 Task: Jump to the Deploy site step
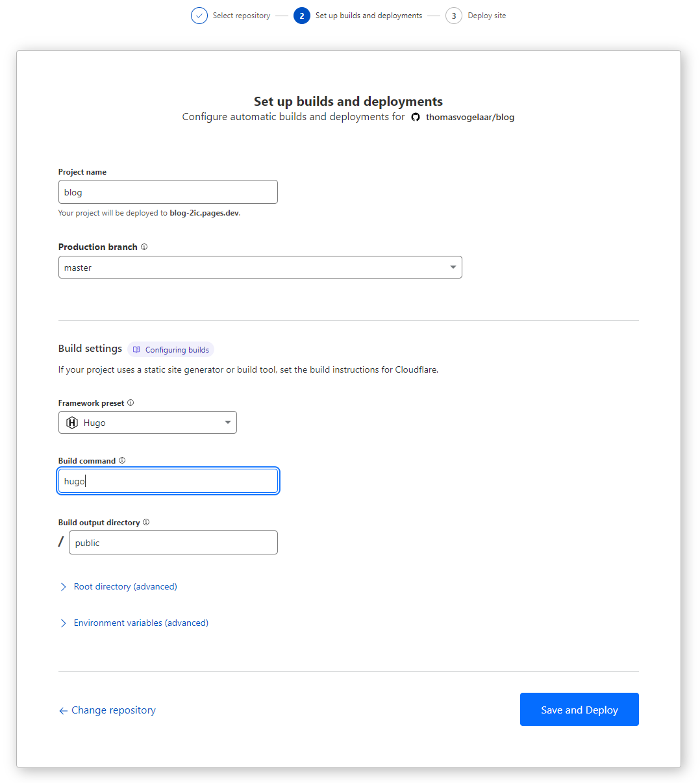(x=454, y=15)
